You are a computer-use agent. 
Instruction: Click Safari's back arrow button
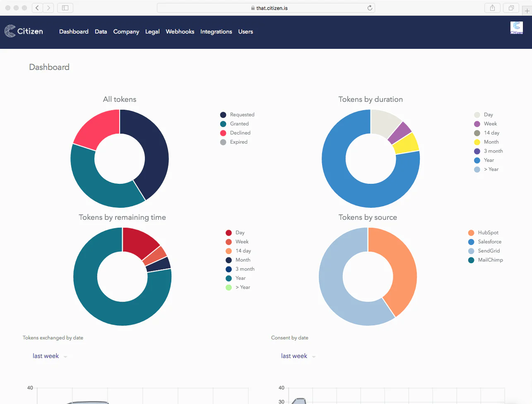click(37, 8)
